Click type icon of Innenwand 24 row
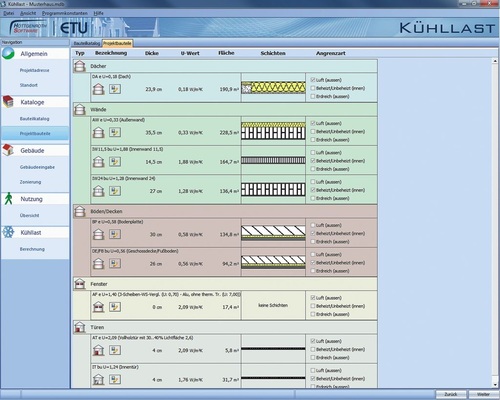Image resolution: width=500 pixels, height=400 pixels. (x=98, y=191)
